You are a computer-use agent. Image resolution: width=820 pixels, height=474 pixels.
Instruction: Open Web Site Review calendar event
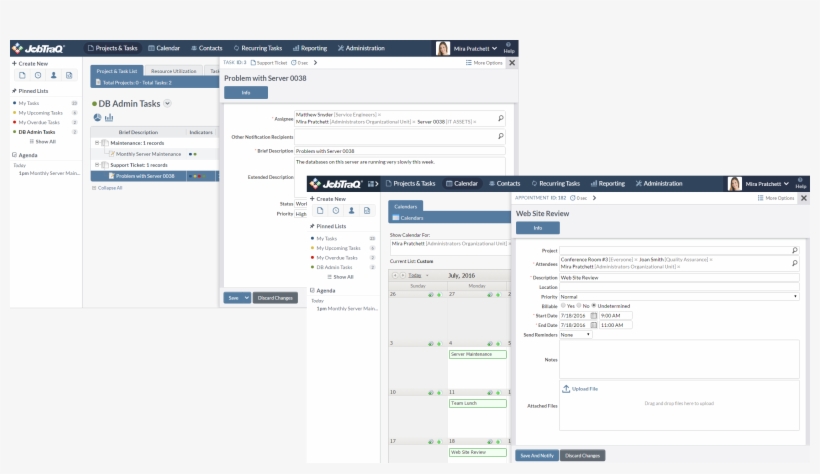click(477, 452)
